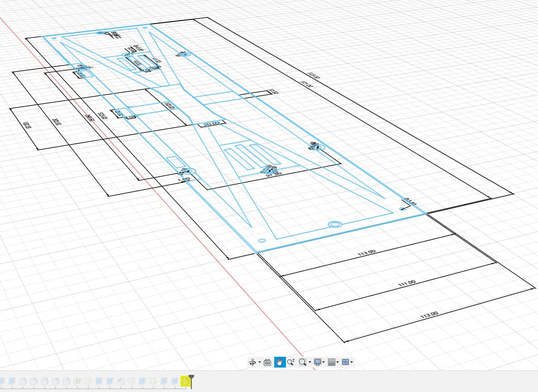Click the 111.00 dimension label
The height and width of the screenshot is (392, 538).
tap(406, 283)
